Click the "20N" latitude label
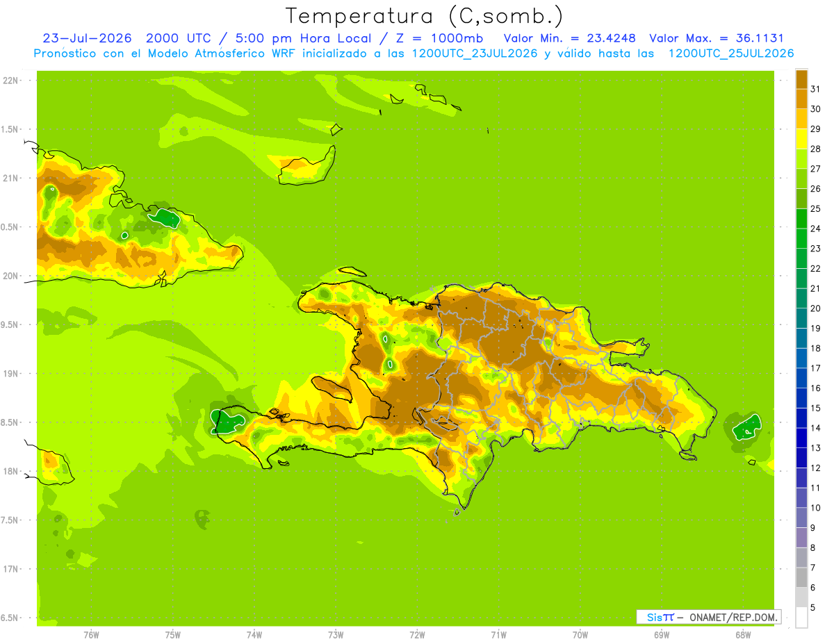Screen dimensions: 834x644 [x=11, y=276]
